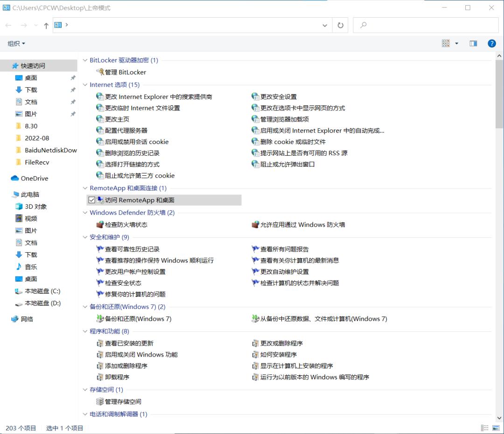Toggle the preview pane icon
Image resolution: width=504 pixels, height=434 pixels.
(x=473, y=43)
